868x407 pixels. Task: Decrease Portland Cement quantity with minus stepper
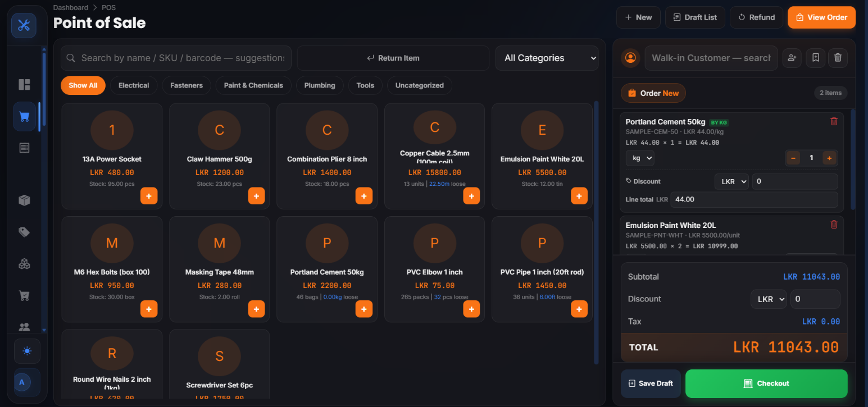point(793,158)
